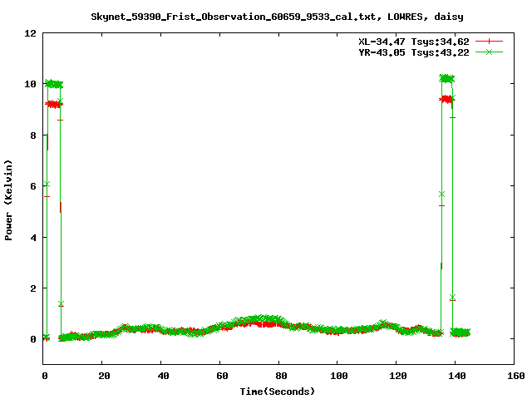Select the legend entry XL-34.47 Tsys:34.62
Image resolution: width=532 pixels, height=399 pixels.
(414, 42)
